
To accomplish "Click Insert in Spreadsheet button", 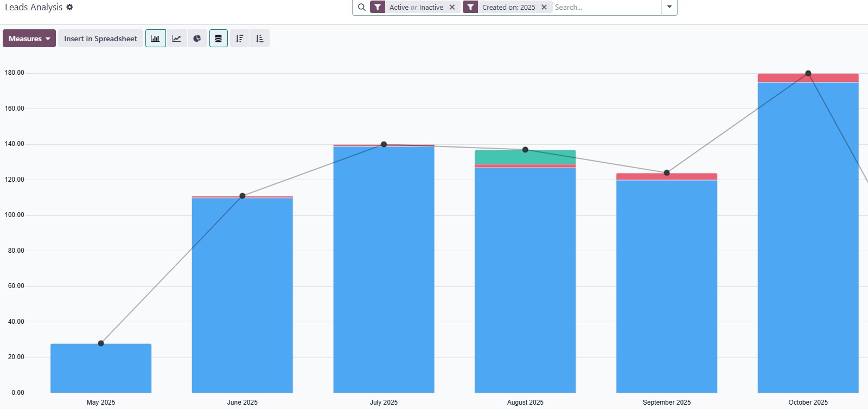I will coord(100,39).
